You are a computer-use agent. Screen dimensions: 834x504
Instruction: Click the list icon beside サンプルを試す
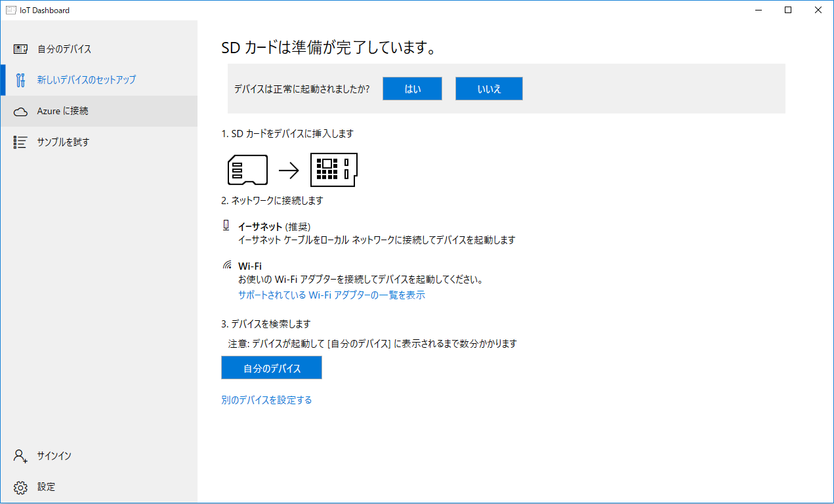pos(20,142)
